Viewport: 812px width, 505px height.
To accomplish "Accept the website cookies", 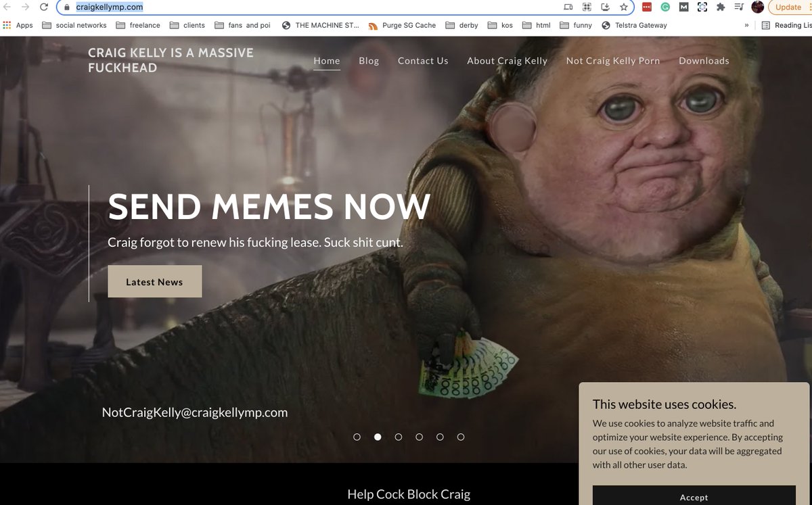I will pos(694,496).
